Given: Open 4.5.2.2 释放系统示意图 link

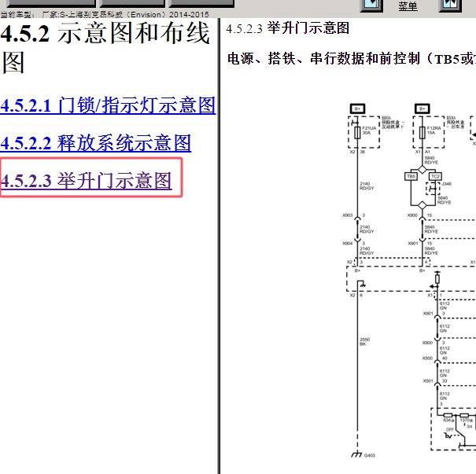Looking at the screenshot, I should tap(96, 143).
